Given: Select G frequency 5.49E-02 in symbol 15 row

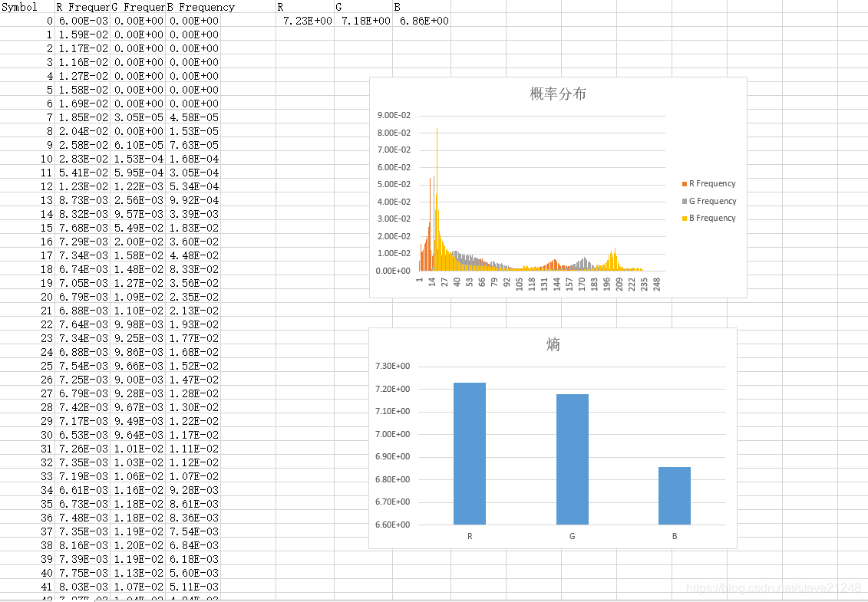Looking at the screenshot, I should (138, 228).
